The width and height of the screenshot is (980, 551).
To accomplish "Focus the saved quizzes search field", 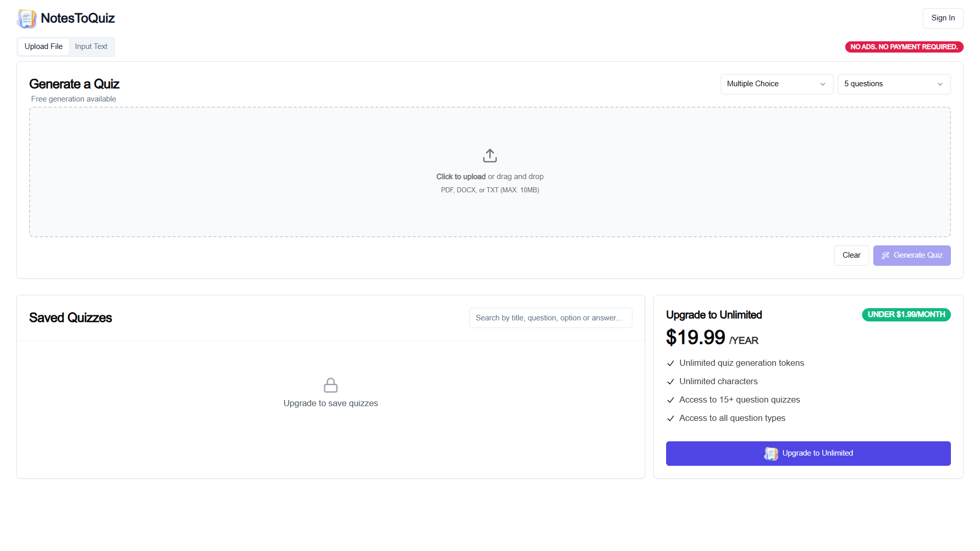I will (551, 318).
